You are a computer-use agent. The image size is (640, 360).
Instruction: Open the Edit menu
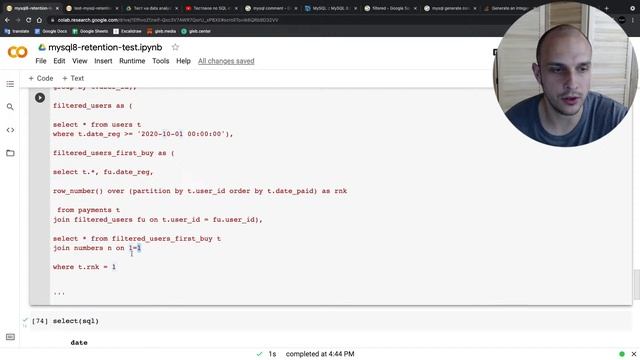pyautogui.click(x=59, y=61)
